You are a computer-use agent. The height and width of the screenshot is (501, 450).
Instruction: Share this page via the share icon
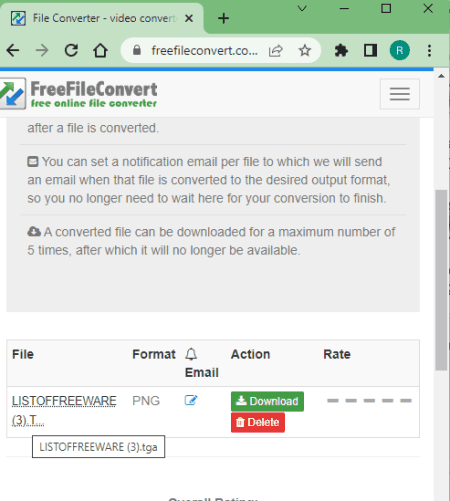coord(276,51)
